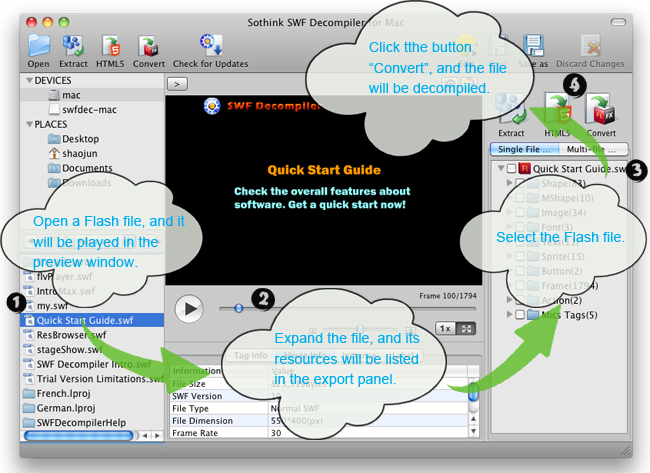Check the Sprite(15) checkbox
Viewport: 650px width, 473px height.
[x=520, y=256]
